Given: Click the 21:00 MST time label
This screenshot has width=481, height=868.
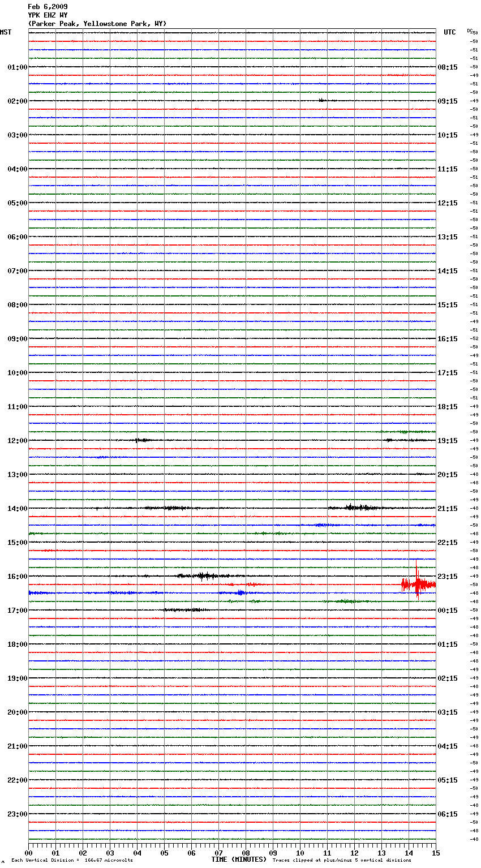Looking at the screenshot, I should [x=18, y=746].
